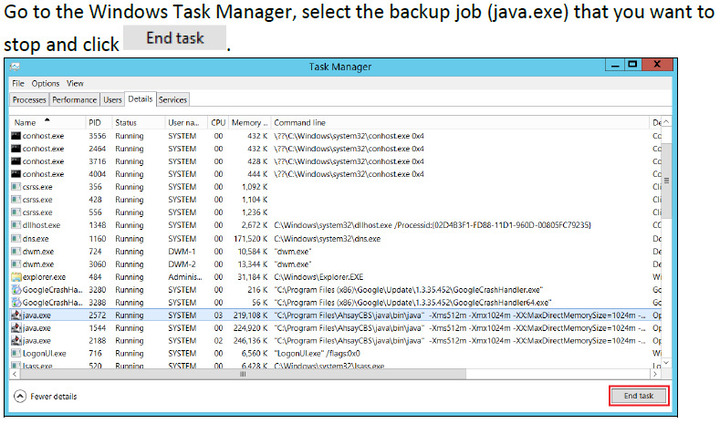This screenshot has height=424, width=720.
Task: Click the dns.exe process icon
Action: point(16,238)
